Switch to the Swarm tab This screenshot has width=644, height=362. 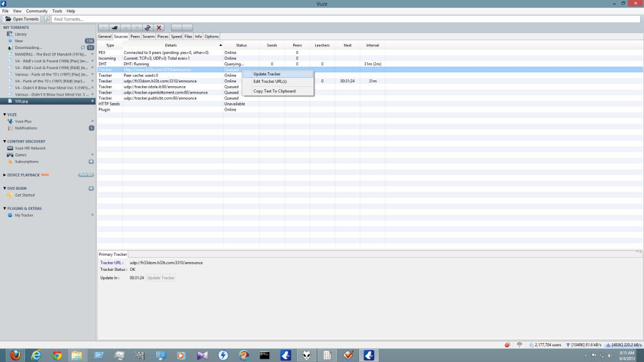pos(148,36)
